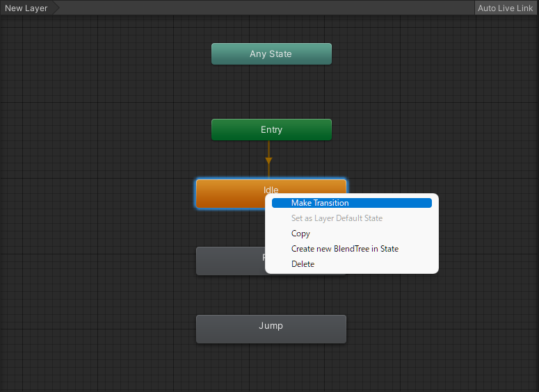Click Set as Layer Default State entry
This screenshot has height=392, width=539.
(x=352, y=218)
